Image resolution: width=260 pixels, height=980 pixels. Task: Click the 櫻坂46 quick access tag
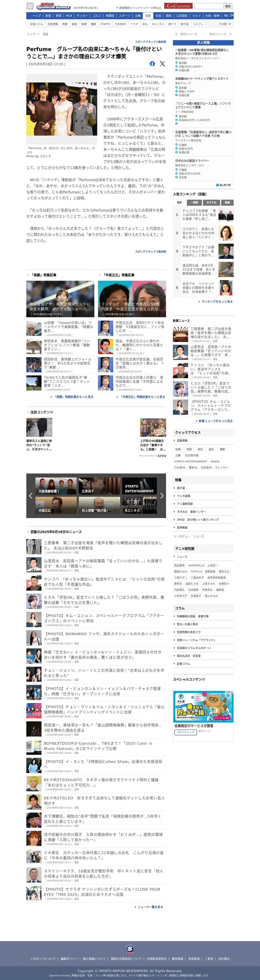point(193,468)
